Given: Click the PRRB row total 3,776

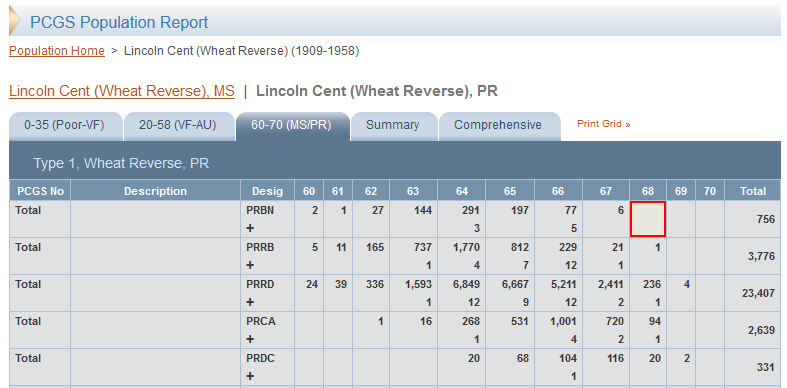Looking at the screenshot, I should [x=762, y=256].
